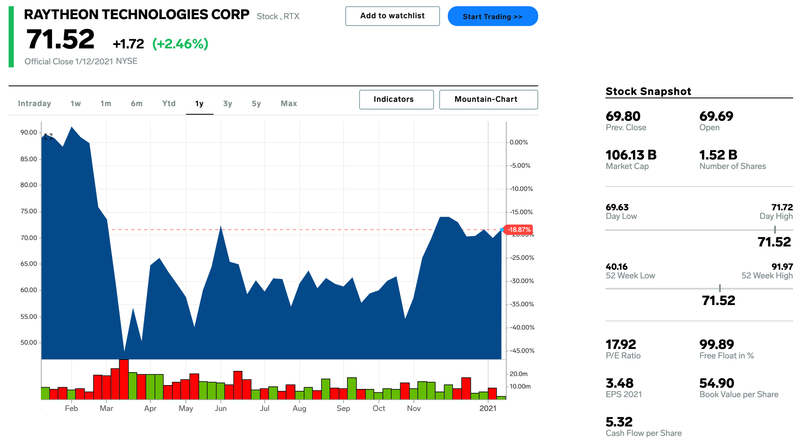Select the 1m time range tab

(x=106, y=103)
